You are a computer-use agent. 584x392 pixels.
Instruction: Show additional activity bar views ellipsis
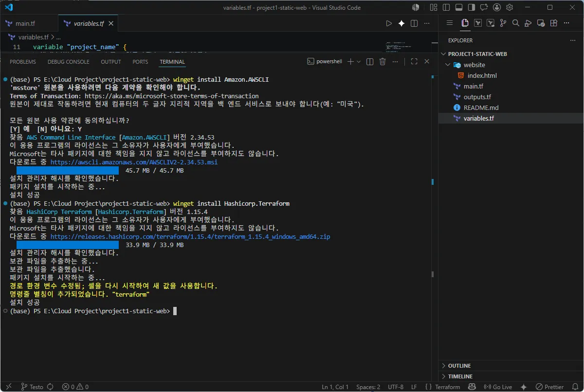point(567,23)
